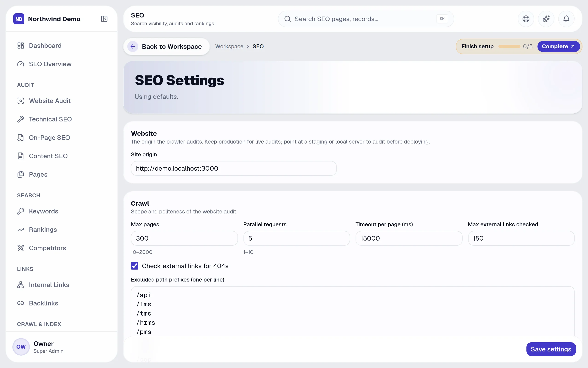This screenshot has width=588, height=368.
Task: Open the notifications bell
Action: [x=566, y=19]
